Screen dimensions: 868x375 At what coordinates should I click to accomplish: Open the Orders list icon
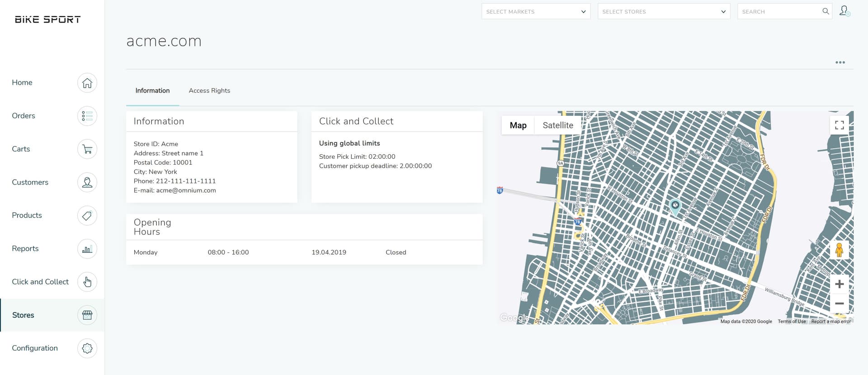[x=87, y=116]
